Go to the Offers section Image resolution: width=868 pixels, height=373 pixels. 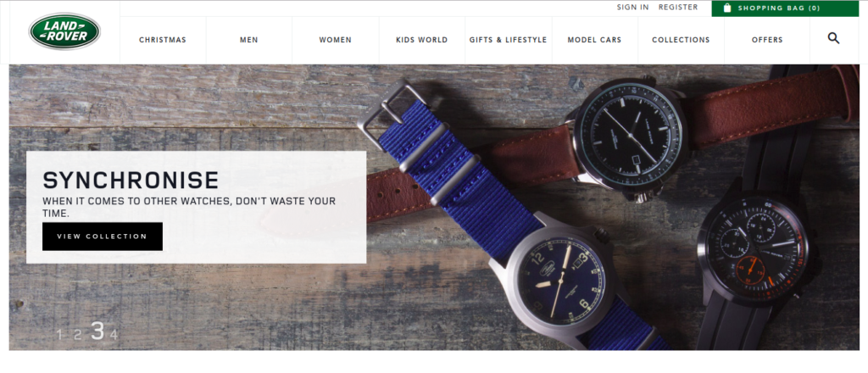(767, 40)
